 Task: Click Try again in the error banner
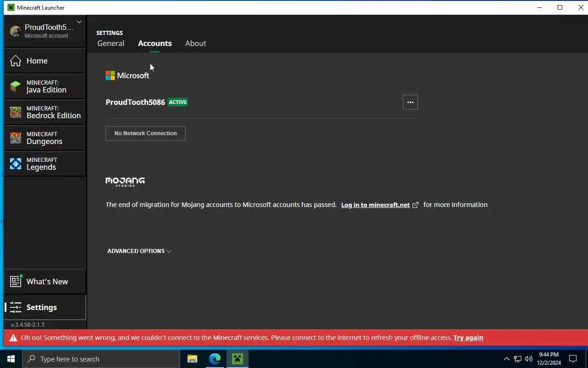pyautogui.click(x=468, y=338)
